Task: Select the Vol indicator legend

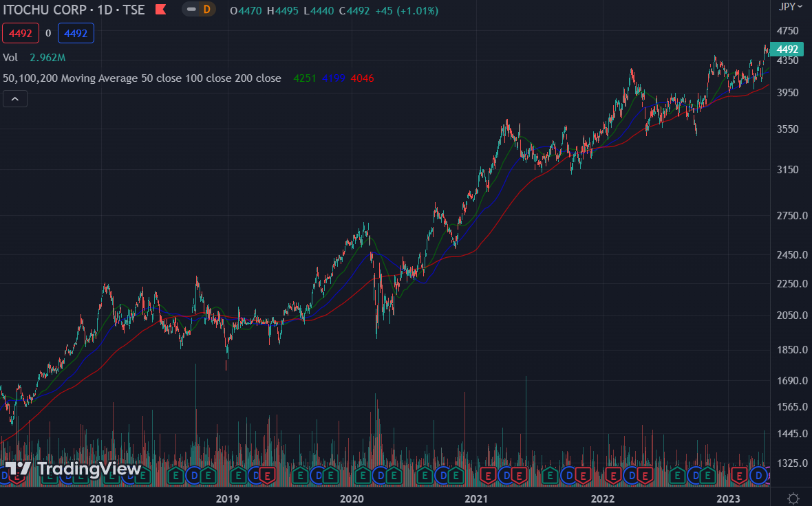Action: click(x=10, y=58)
